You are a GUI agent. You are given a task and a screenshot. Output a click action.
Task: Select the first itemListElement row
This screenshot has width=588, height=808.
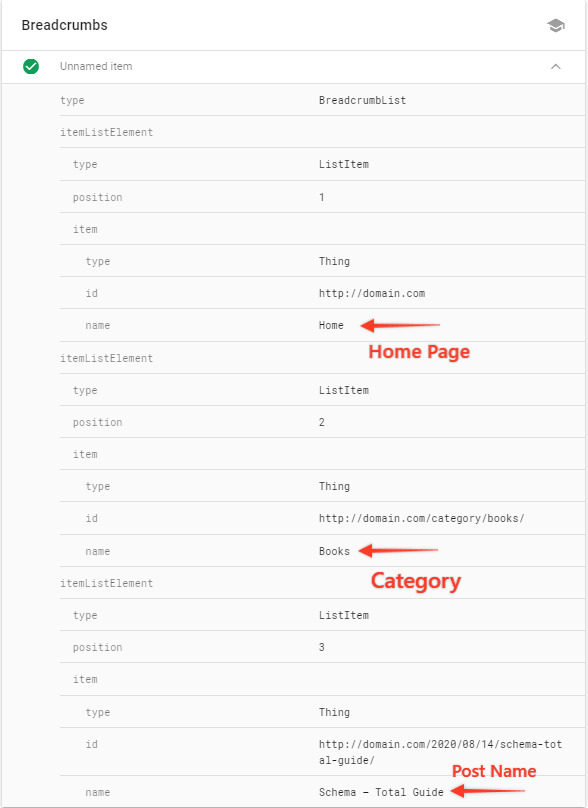(322, 132)
